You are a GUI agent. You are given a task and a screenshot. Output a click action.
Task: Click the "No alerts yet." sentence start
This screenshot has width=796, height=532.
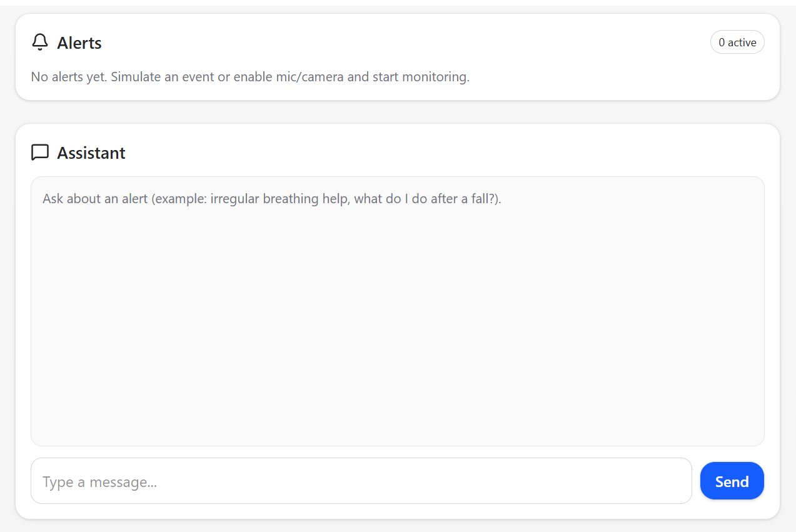coord(69,77)
